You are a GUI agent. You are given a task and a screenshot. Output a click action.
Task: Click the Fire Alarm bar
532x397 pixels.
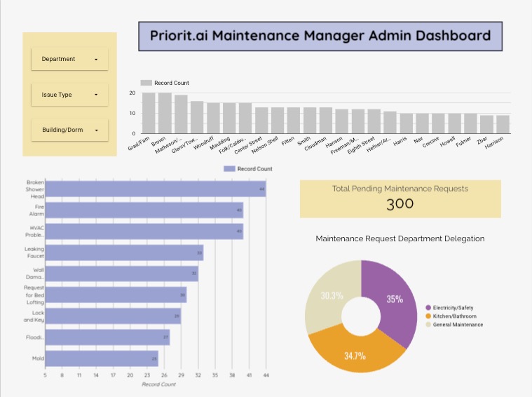click(144, 210)
